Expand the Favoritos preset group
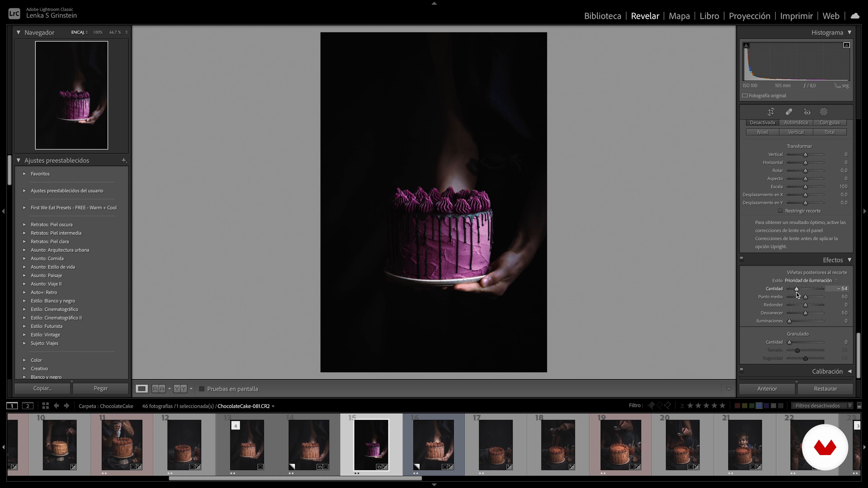868x488 pixels. 24,174
